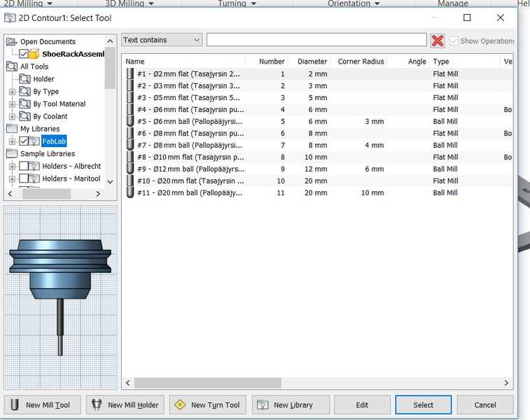This screenshot has width=530, height=420.
Task: Check the Holders - Maritool checkbox
Action: 23,178
